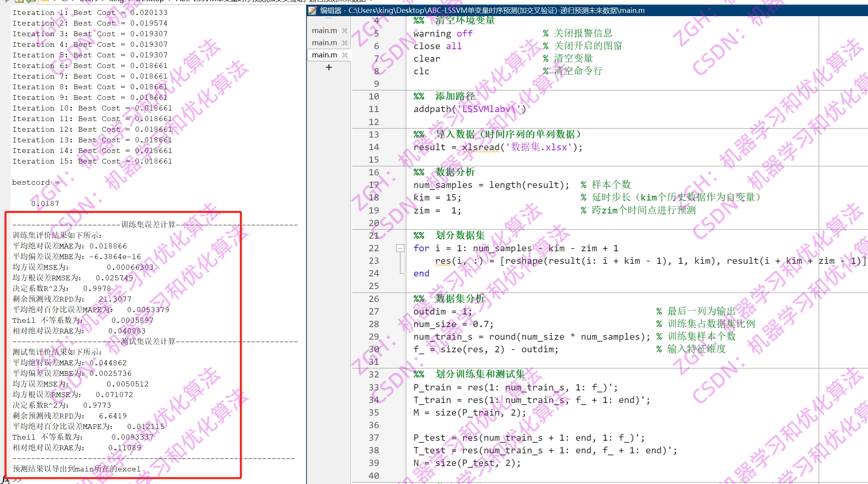Close the middle main.m editor tab
The image size is (868, 484).
(x=345, y=43)
